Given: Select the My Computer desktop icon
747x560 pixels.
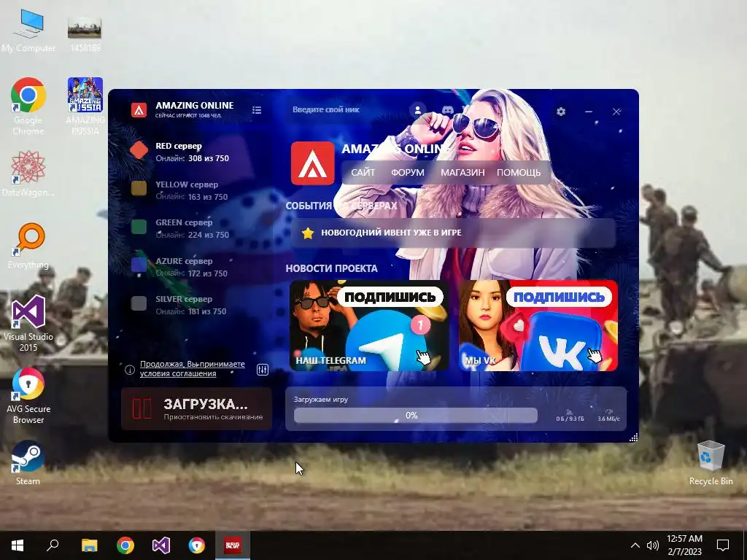Looking at the screenshot, I should point(28,32).
